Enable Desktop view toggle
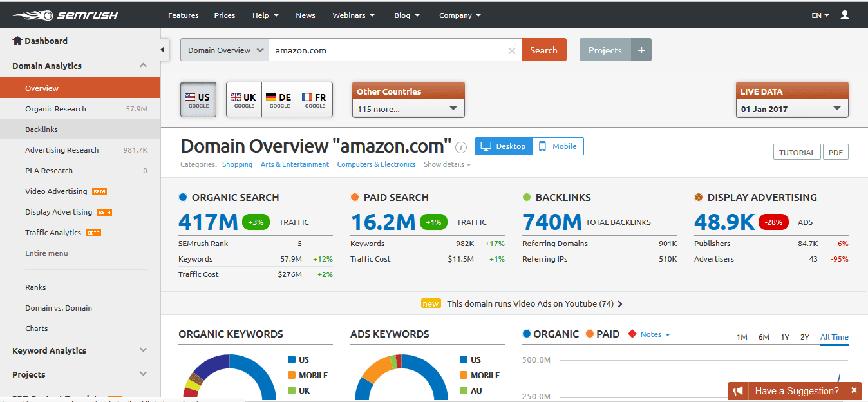 click(x=504, y=146)
